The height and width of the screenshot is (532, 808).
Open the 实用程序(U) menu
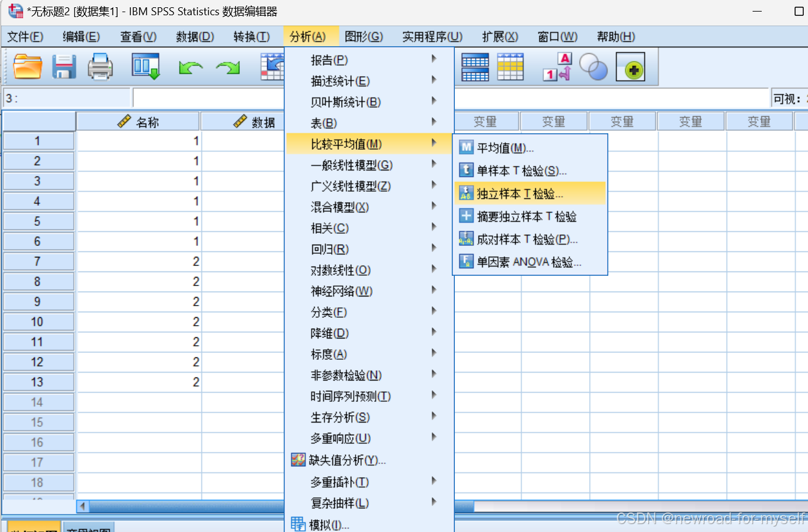432,37
